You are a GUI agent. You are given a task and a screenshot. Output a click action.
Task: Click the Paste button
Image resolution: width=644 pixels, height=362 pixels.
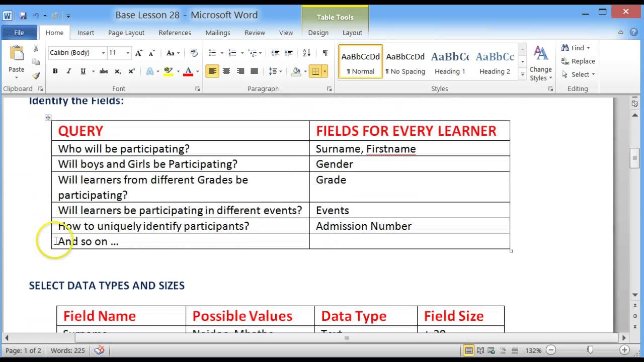pos(16,62)
